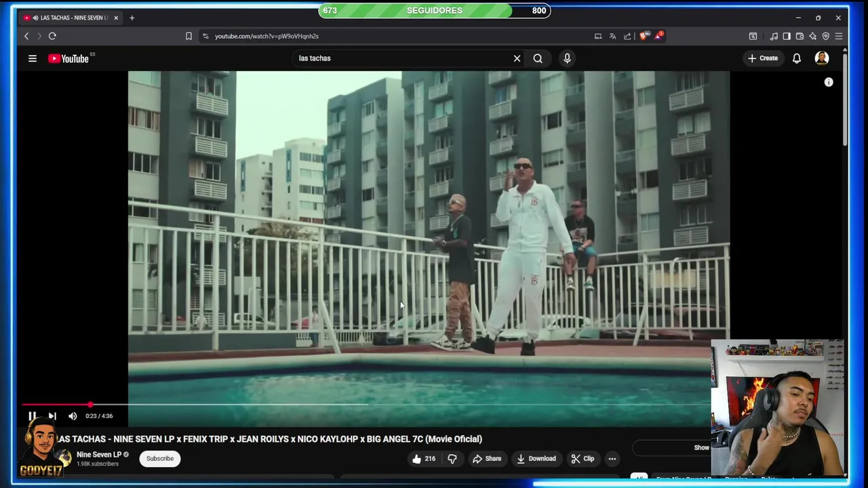This screenshot has height=488, width=868.
Task: Toggle the browser sidebar panel
Action: tap(787, 36)
